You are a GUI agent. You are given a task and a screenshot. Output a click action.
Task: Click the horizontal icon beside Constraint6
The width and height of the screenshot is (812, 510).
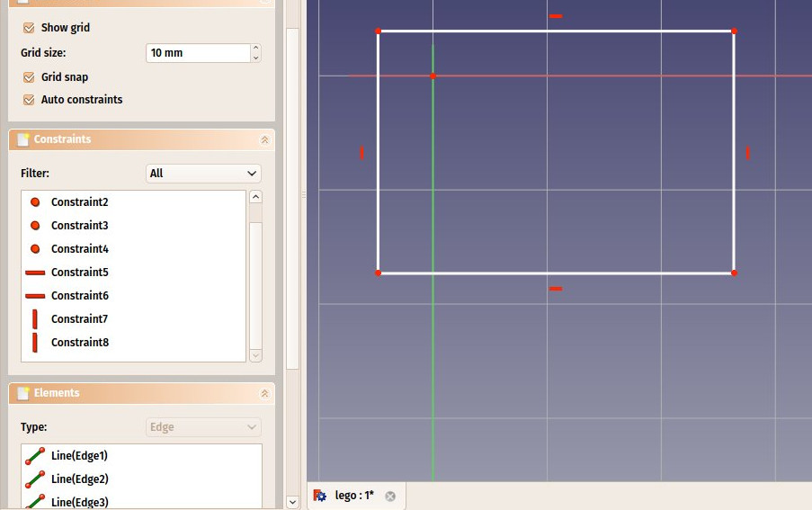pos(35,296)
